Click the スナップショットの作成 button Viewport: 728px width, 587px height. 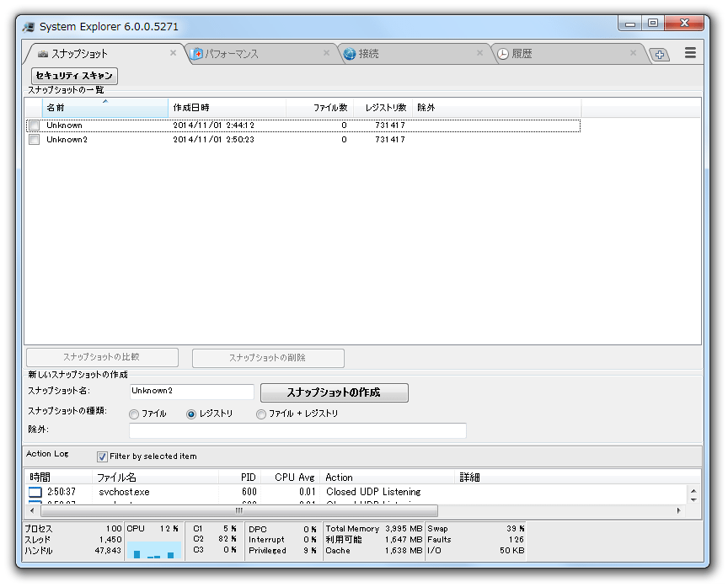[335, 392]
